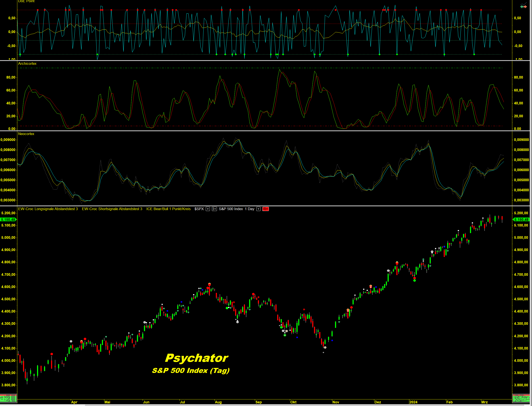Click the Nov label on the time axis
Screen dimensions: 532x406
(335, 402)
